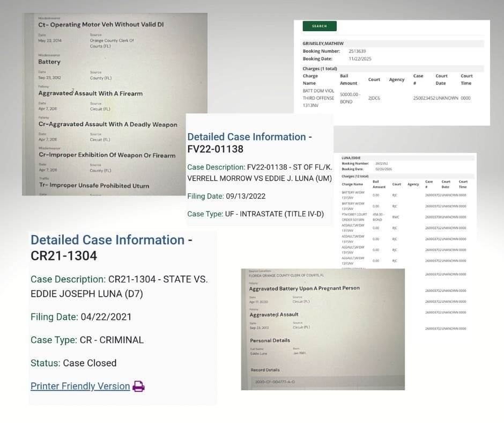The image size is (504, 423).
Task: Click the 'Detailed Case Information' heading for FV22-01138
Action: [247, 137]
